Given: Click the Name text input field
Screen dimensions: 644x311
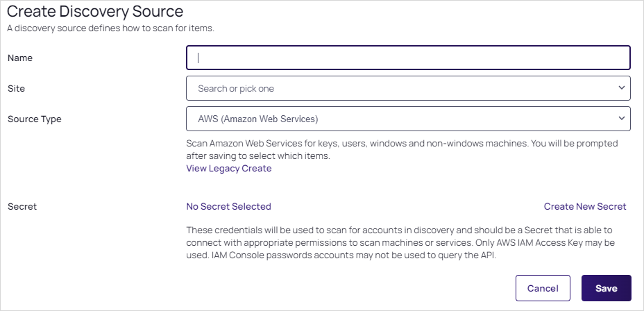Looking at the screenshot, I should click(x=408, y=58).
